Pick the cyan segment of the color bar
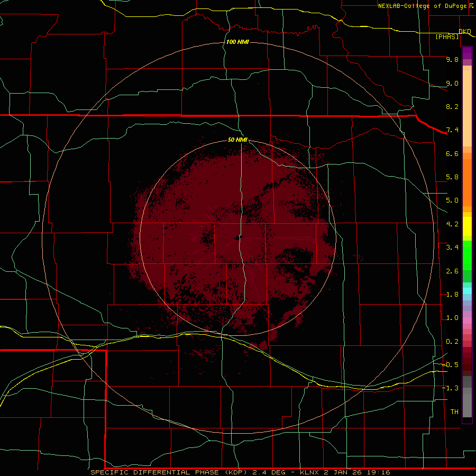Screen dimensions: 476x476 [x=467, y=291]
